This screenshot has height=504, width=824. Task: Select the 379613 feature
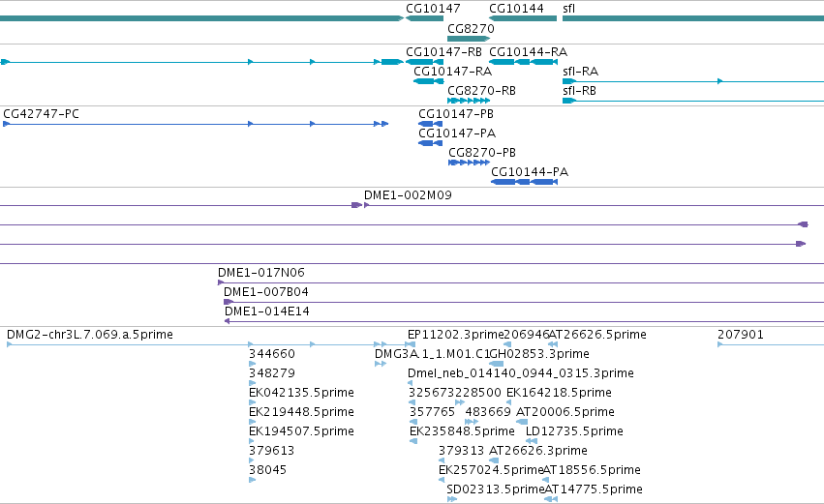click(272, 451)
